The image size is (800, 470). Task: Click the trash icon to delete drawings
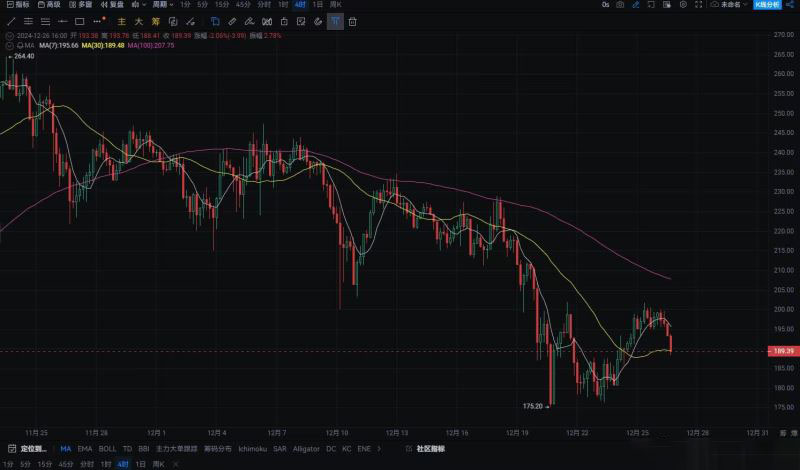coord(353,21)
